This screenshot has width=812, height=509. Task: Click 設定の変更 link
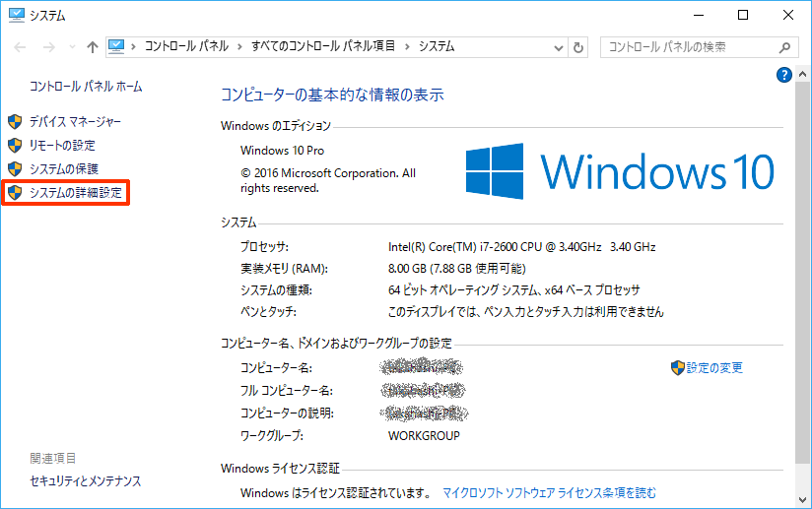[714, 368]
